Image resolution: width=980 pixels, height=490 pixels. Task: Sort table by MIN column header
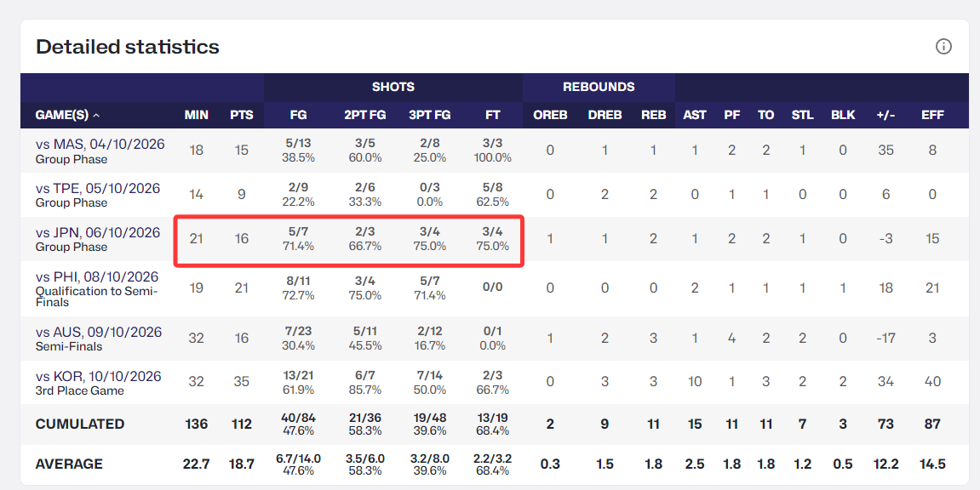[196, 115]
